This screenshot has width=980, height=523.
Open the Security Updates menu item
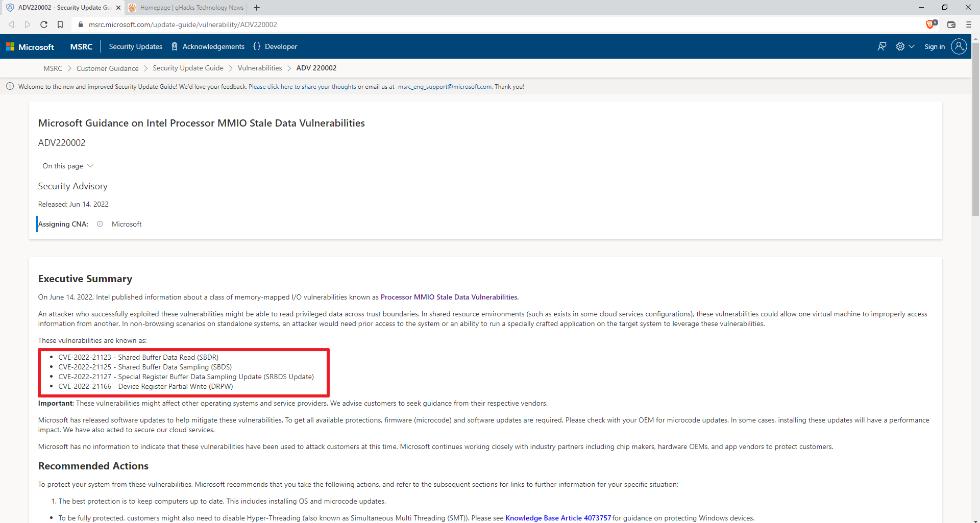(135, 46)
